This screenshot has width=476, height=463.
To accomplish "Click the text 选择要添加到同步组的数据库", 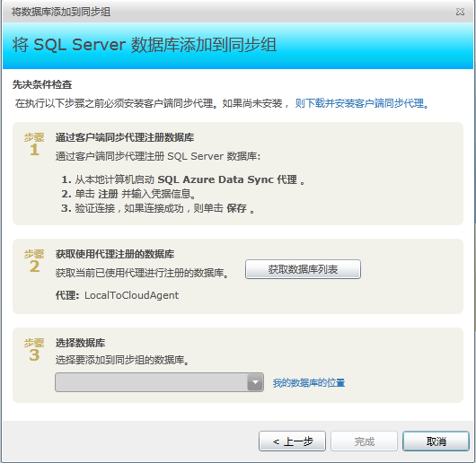I will tap(122, 360).
